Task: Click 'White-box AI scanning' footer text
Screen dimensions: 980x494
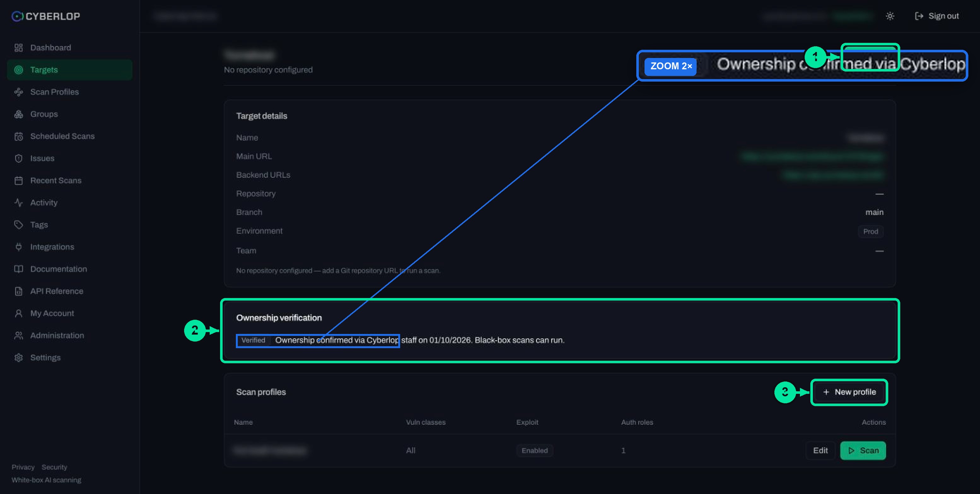Action: pos(46,480)
